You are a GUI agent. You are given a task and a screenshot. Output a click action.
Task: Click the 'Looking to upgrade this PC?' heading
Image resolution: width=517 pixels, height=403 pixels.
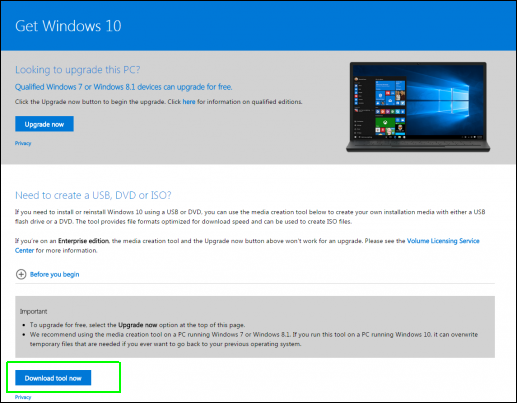(77, 70)
